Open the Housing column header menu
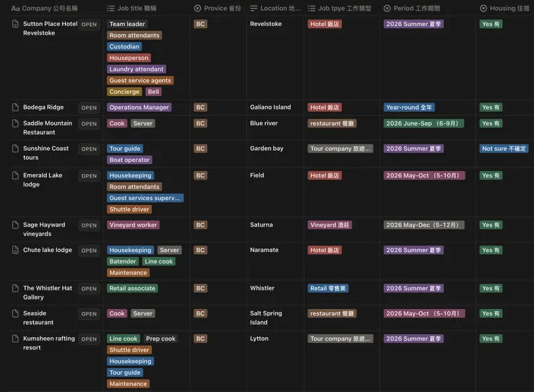 (x=504, y=8)
